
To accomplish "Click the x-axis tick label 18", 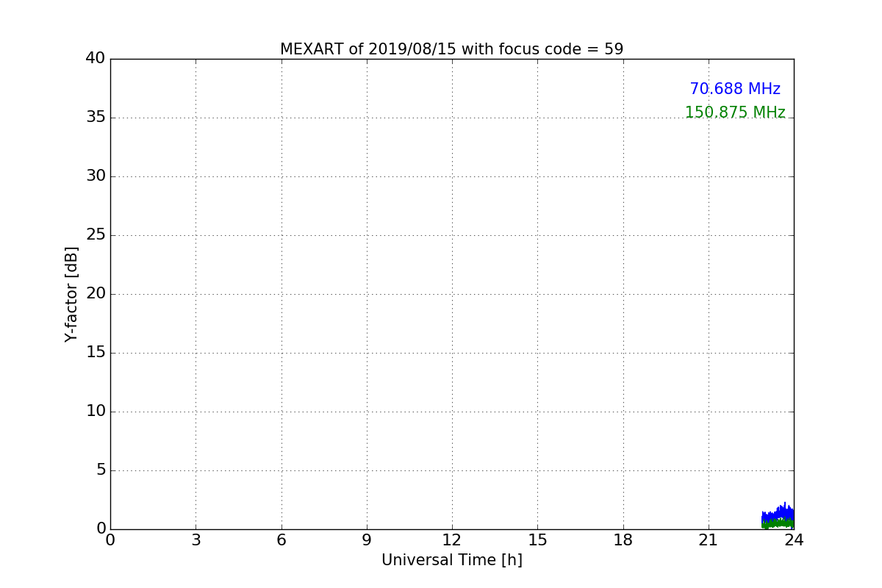I will tap(623, 540).
